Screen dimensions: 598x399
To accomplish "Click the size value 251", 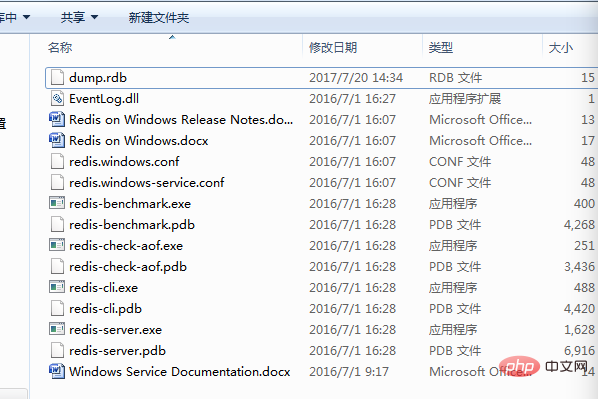I will pos(584,246).
